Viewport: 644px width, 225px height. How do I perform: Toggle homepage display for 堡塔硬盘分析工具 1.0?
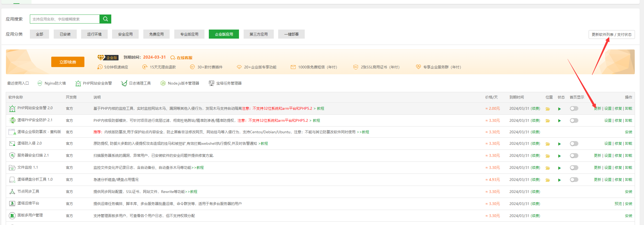coord(574,180)
